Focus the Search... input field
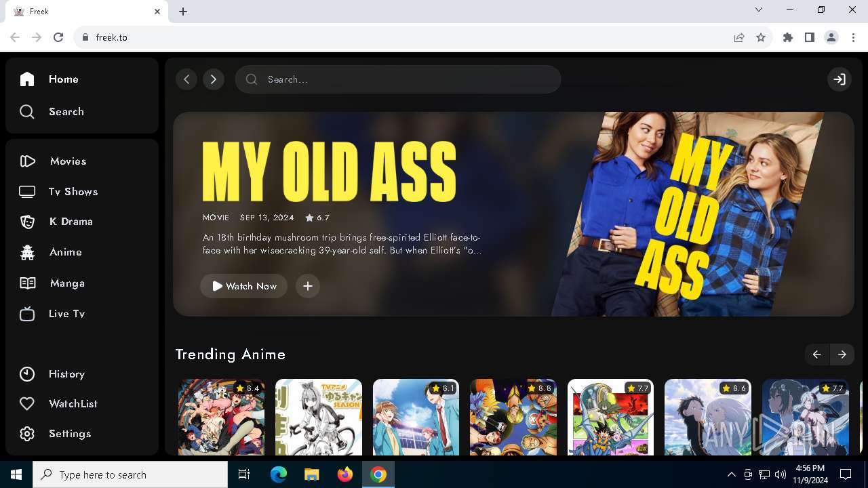 pos(398,79)
